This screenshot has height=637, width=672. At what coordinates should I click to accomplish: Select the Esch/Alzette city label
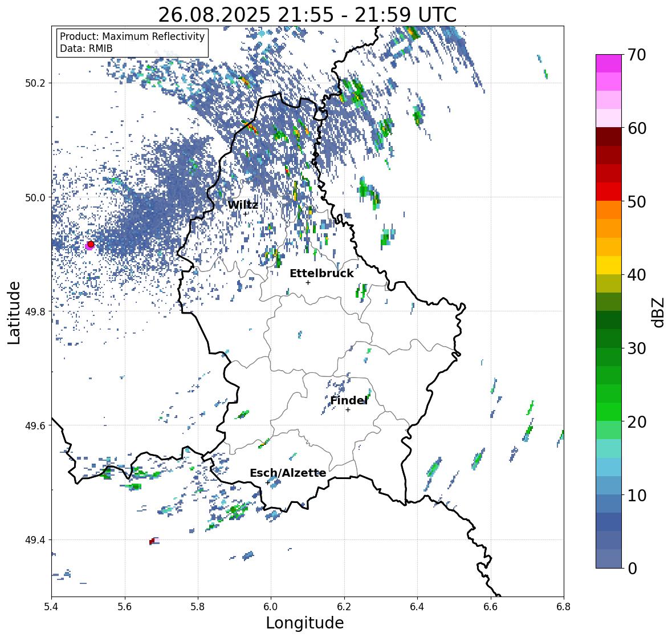tap(288, 473)
